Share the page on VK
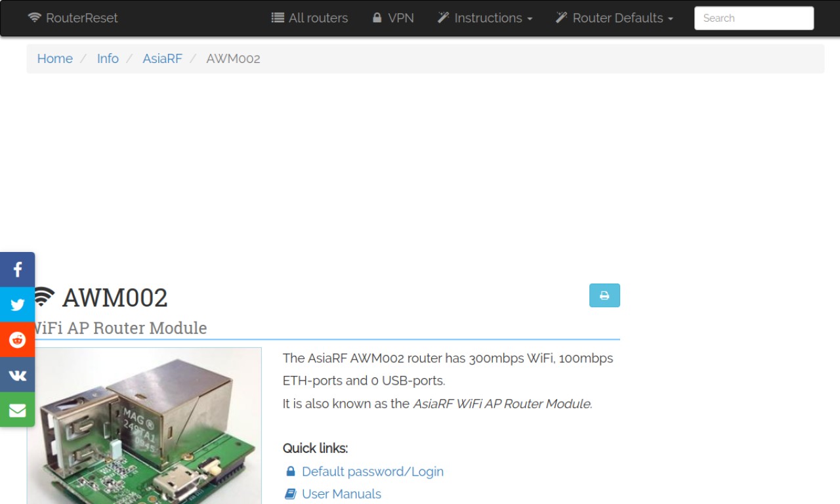The image size is (840, 504). (x=17, y=375)
